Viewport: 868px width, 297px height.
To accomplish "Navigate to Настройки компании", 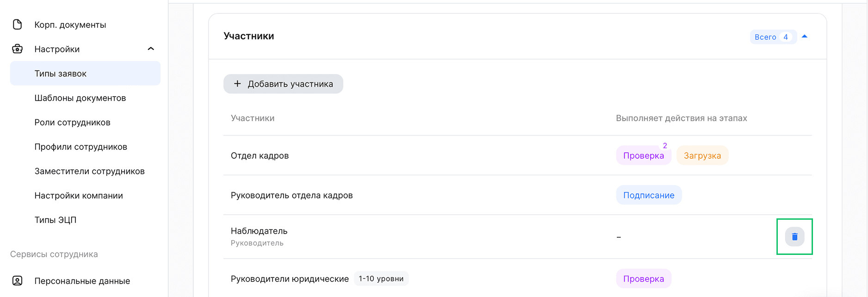I will click(79, 196).
